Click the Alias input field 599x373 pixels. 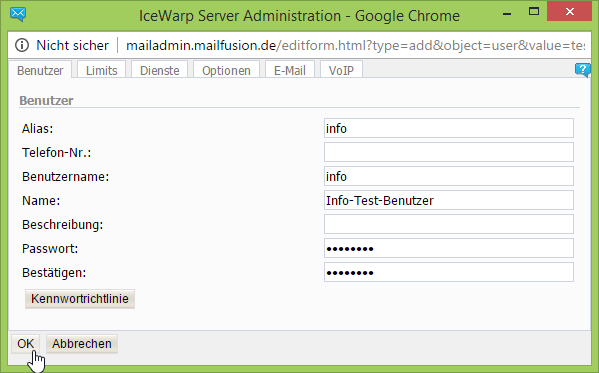[x=449, y=128]
